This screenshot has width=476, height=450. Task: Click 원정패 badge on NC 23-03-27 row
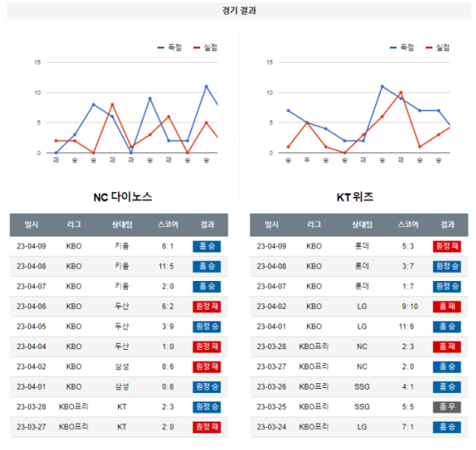(x=207, y=427)
